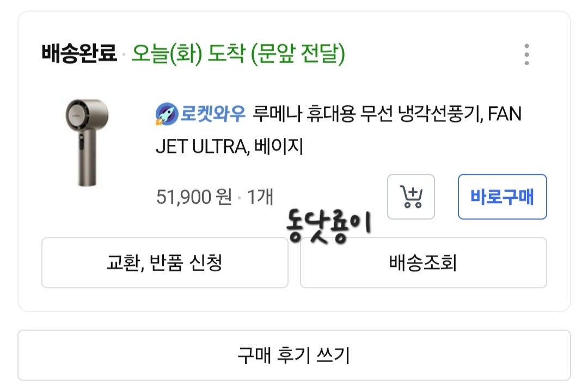Screen dimensions: 588x391
Task: Click the (문앞 전달) delivery note
Action: pyautogui.click(x=298, y=54)
